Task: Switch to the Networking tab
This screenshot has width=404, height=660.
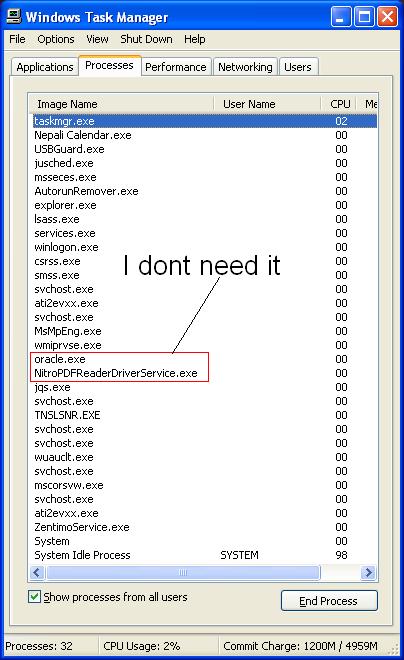Action: 245,67
